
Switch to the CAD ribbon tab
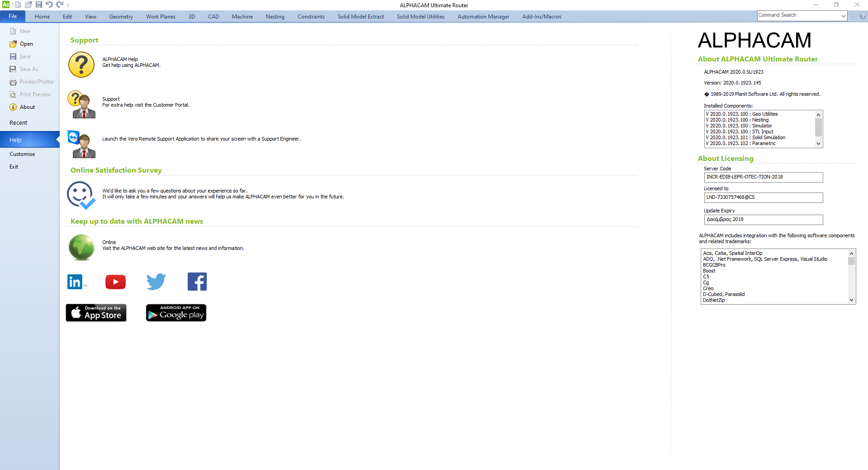click(x=213, y=17)
